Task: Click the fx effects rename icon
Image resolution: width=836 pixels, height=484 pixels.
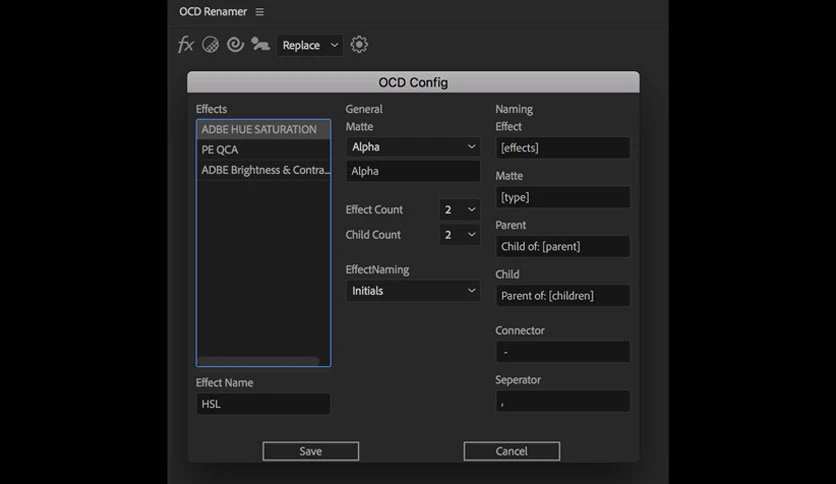Action: 185,45
